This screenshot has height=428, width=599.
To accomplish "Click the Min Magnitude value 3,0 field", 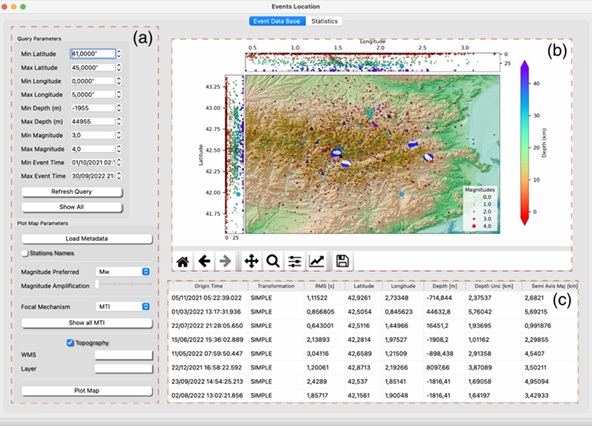I will [x=93, y=135].
